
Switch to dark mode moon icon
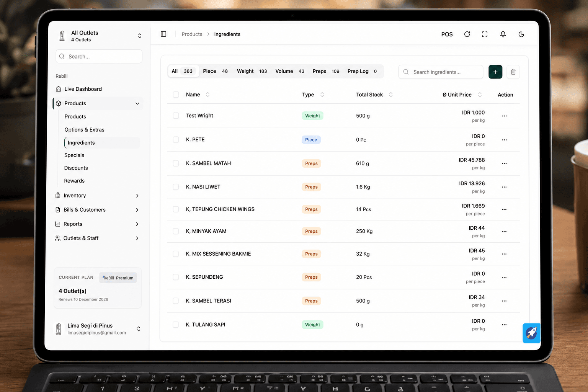(x=521, y=34)
